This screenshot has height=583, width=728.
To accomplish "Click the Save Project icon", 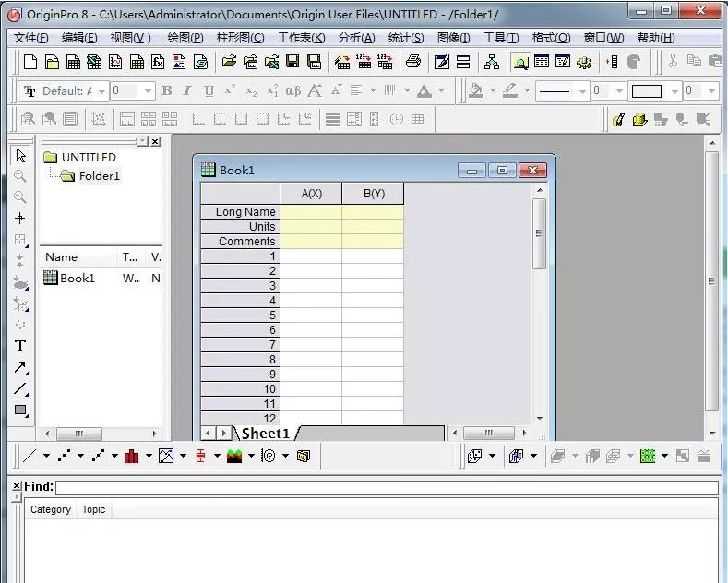I will coord(292,61).
